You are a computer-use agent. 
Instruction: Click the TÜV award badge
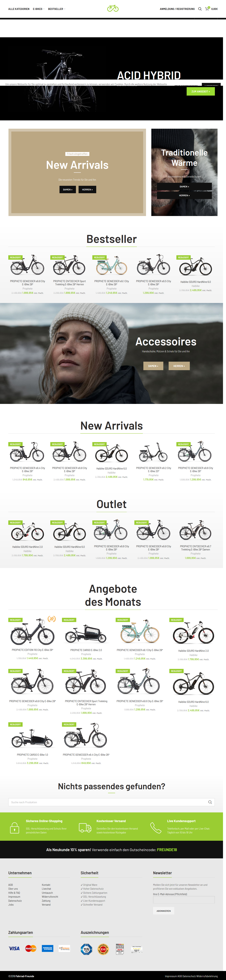(86, 949)
